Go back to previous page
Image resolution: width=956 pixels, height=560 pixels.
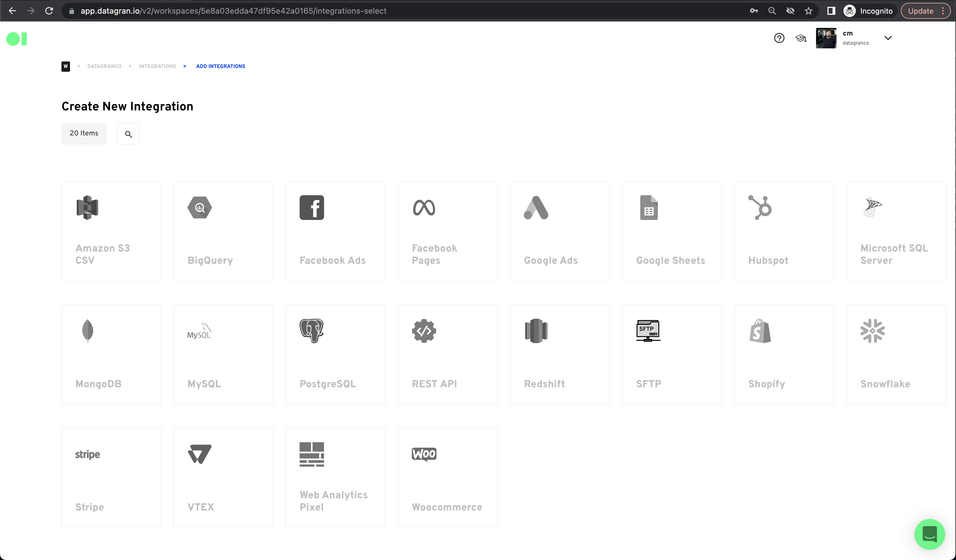(x=13, y=11)
